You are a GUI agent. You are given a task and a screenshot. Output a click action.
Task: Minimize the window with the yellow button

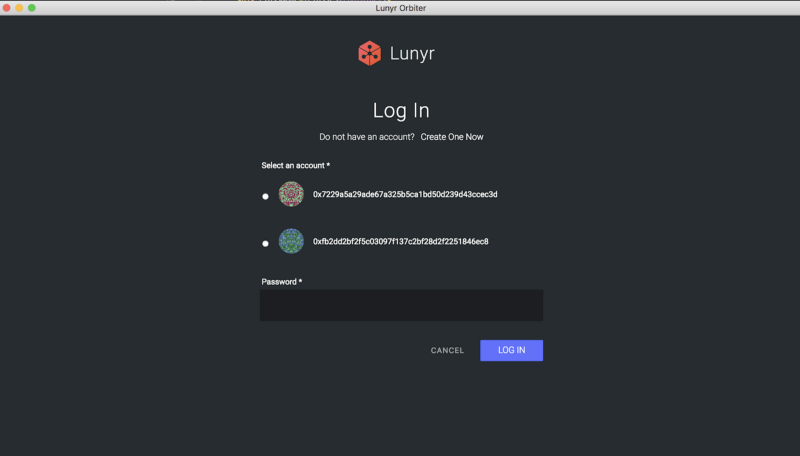point(19,8)
